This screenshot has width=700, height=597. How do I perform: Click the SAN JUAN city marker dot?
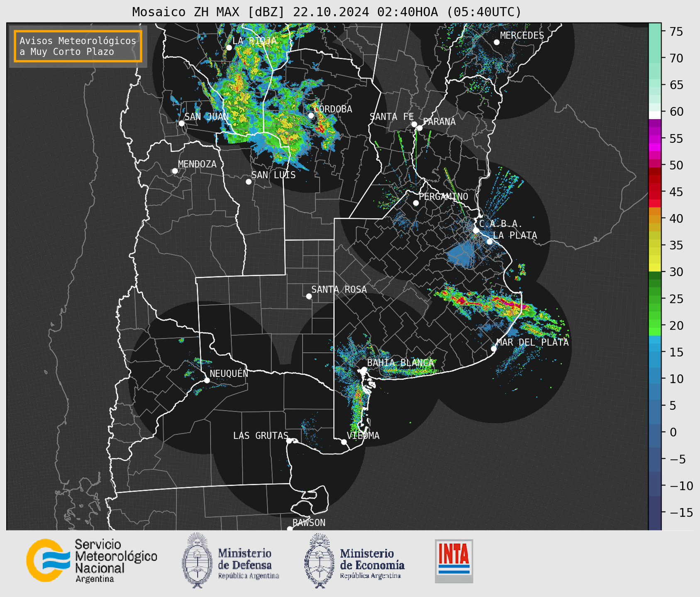pos(181,123)
